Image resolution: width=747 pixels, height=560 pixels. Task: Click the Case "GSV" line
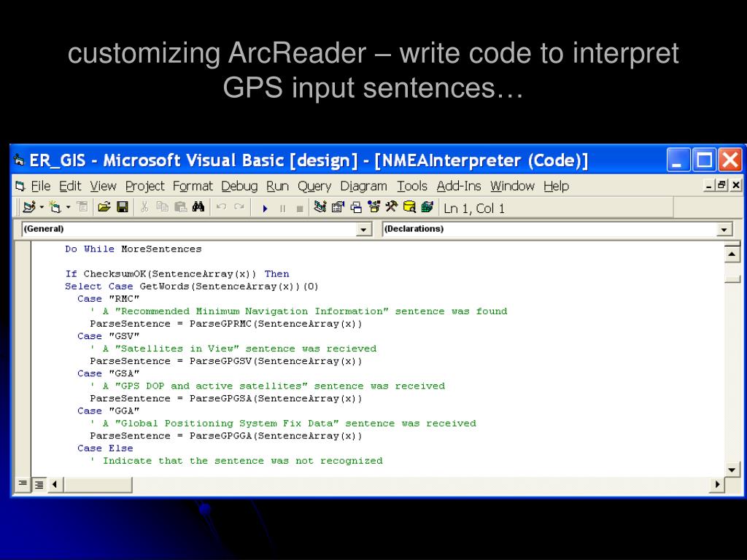pyautogui.click(x=108, y=336)
